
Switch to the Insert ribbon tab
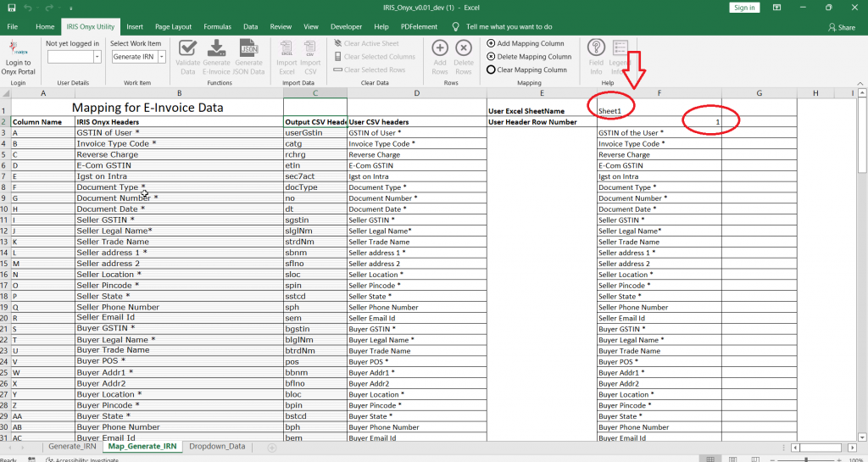135,26
